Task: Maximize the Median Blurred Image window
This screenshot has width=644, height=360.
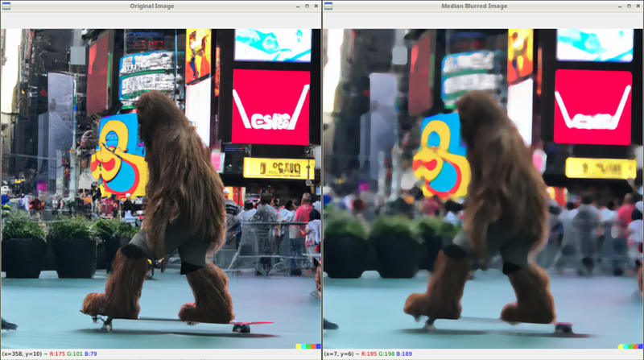Action: pos(629,6)
